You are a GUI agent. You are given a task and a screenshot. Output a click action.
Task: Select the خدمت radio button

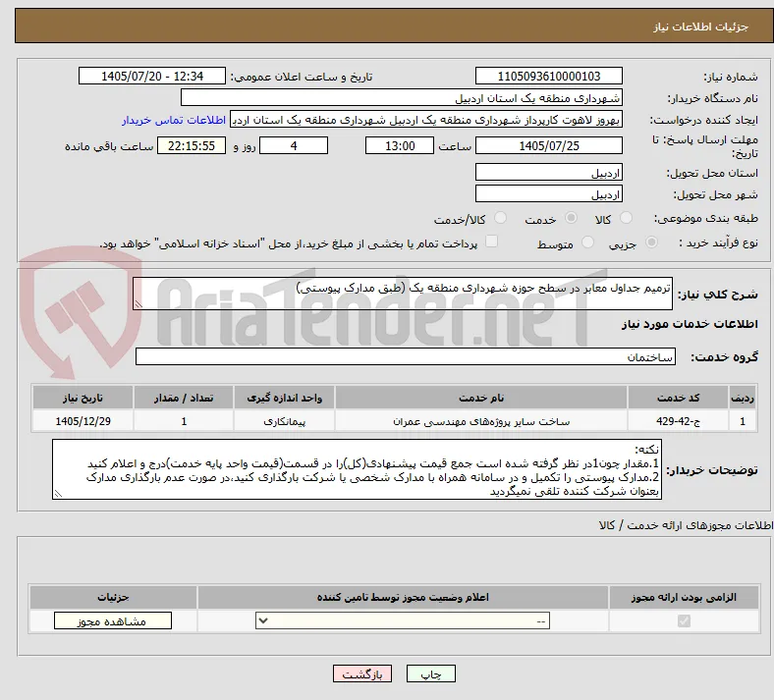click(571, 218)
